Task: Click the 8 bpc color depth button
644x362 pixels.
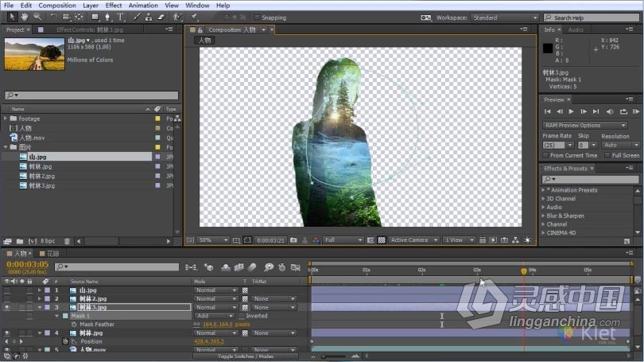Action: (x=48, y=241)
